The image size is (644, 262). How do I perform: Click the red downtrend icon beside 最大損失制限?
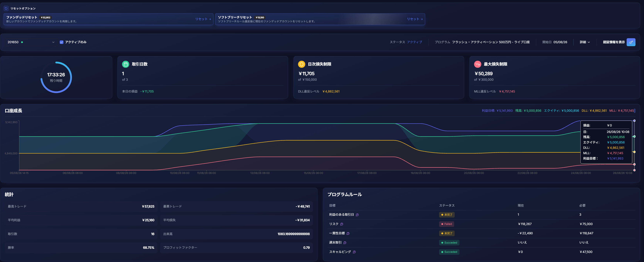click(478, 64)
